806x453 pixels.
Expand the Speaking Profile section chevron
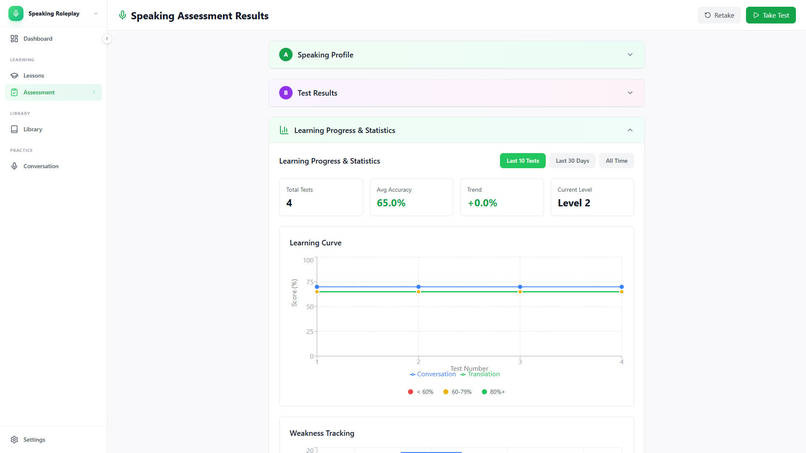click(x=630, y=55)
